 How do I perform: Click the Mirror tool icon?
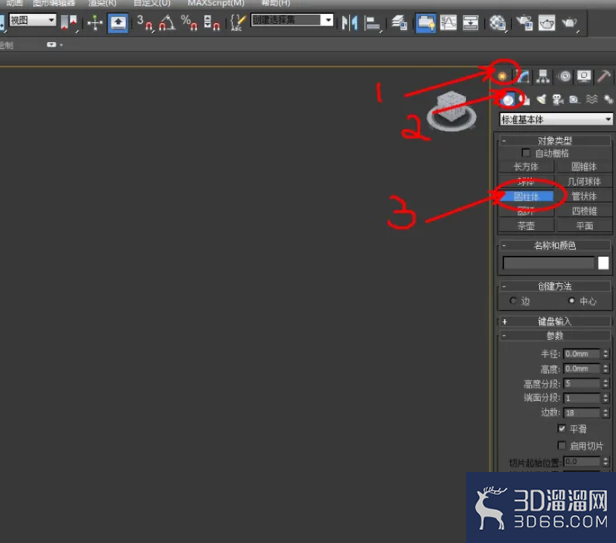tap(350, 22)
